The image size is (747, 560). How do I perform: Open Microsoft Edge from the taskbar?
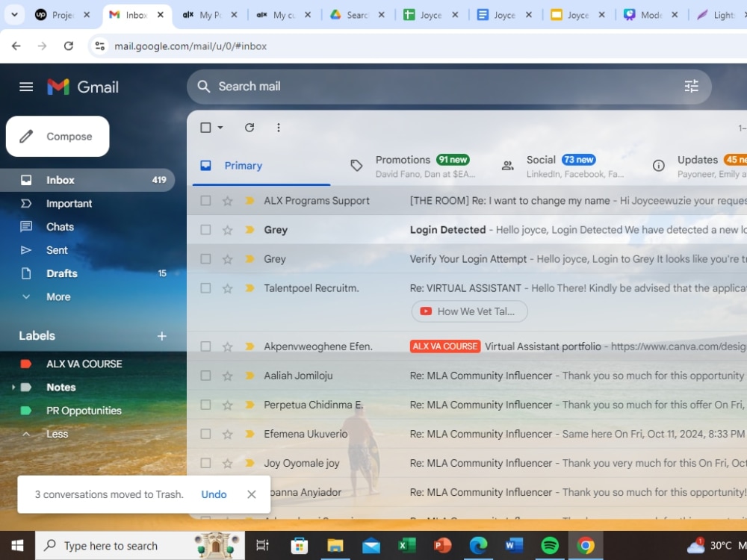(478, 545)
